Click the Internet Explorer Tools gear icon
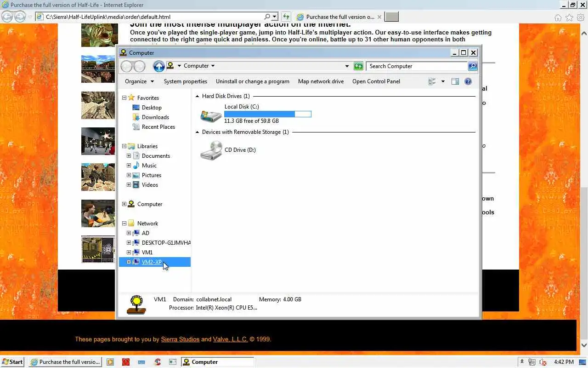This screenshot has width=588, height=368. [580, 17]
